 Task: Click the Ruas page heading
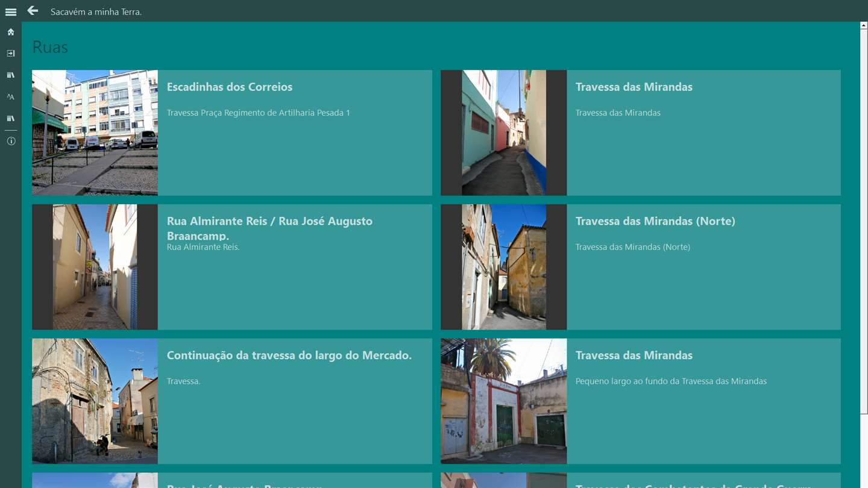(x=50, y=47)
